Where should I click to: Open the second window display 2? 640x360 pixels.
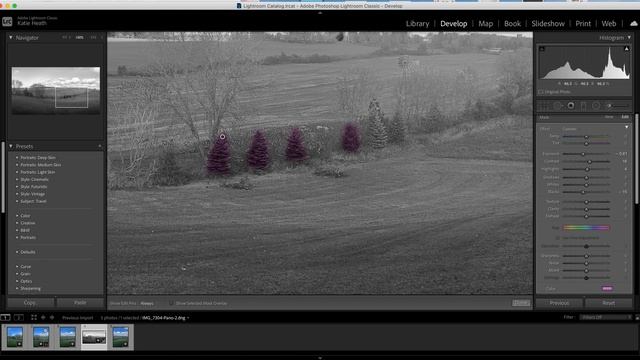pyautogui.click(x=19, y=317)
